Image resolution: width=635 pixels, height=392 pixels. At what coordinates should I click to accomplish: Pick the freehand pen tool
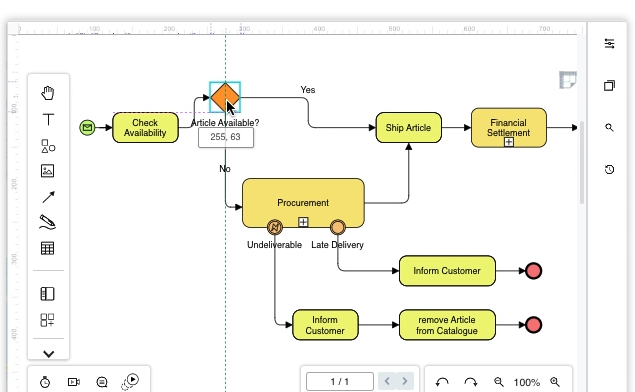47,222
